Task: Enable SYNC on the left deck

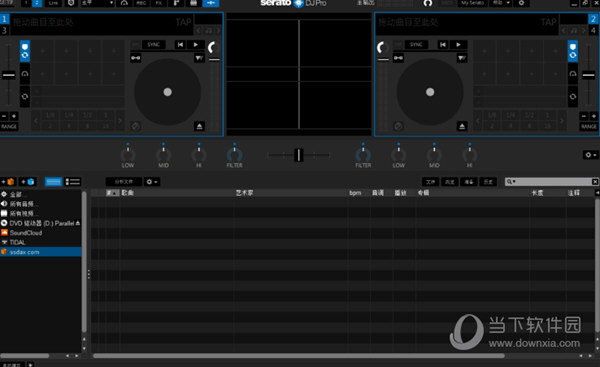Action: pos(154,45)
